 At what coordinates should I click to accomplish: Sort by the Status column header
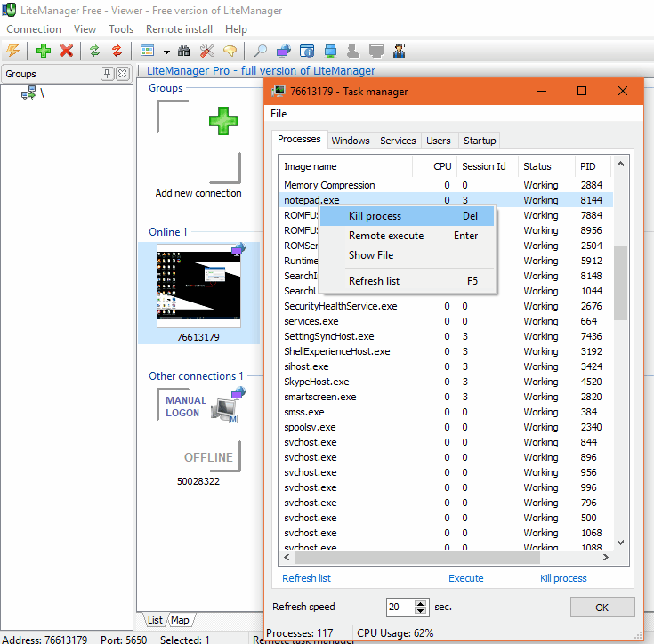click(x=546, y=166)
